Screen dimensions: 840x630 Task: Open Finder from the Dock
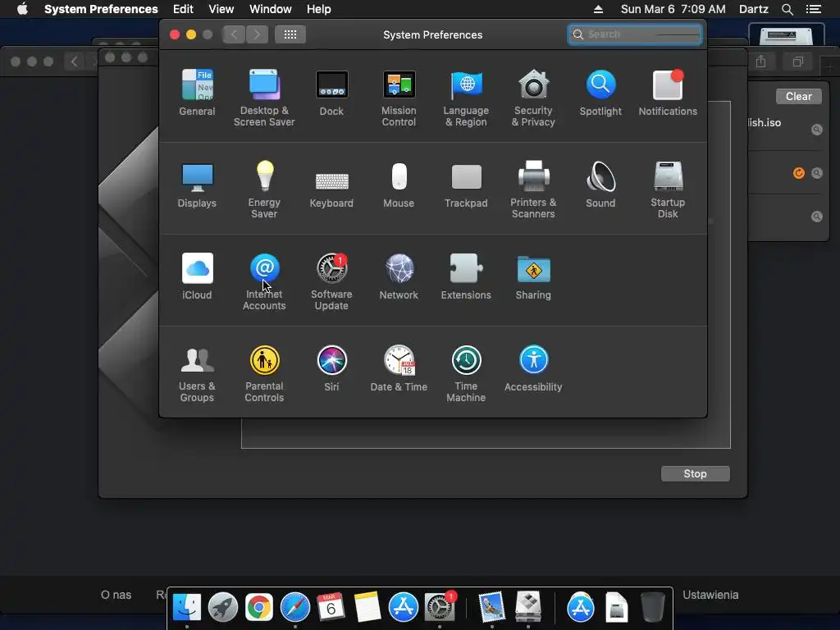(186, 608)
